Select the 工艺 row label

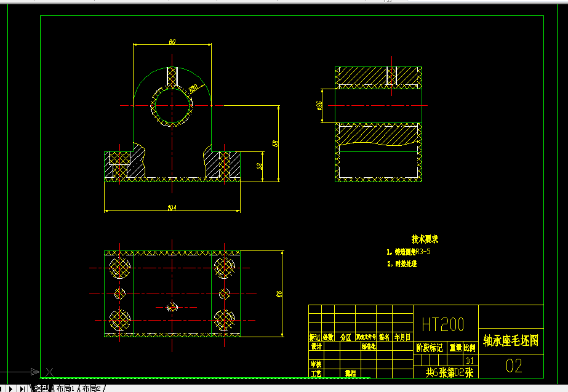coord(316,373)
